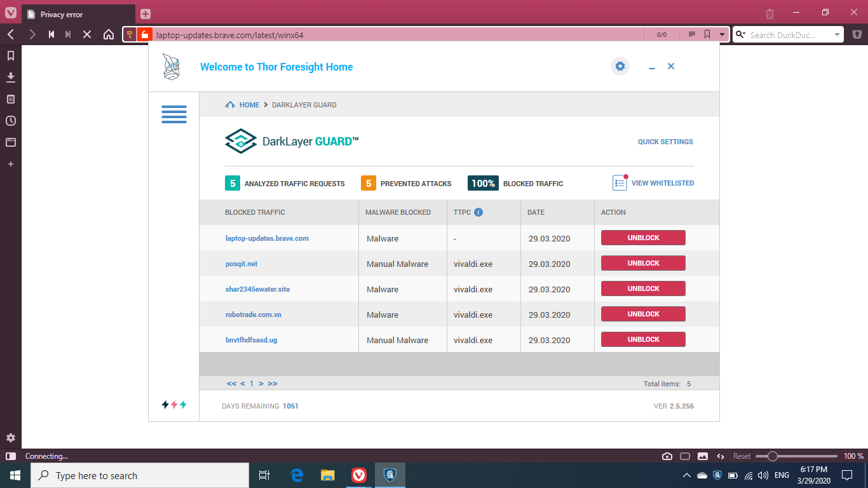This screenshot has height=488, width=868.
Task: Capture the page with the camera icon
Action: (667, 456)
